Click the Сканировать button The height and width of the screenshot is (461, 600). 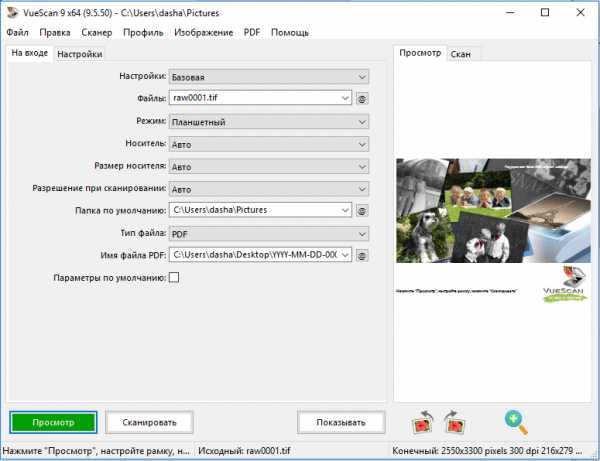(149, 422)
